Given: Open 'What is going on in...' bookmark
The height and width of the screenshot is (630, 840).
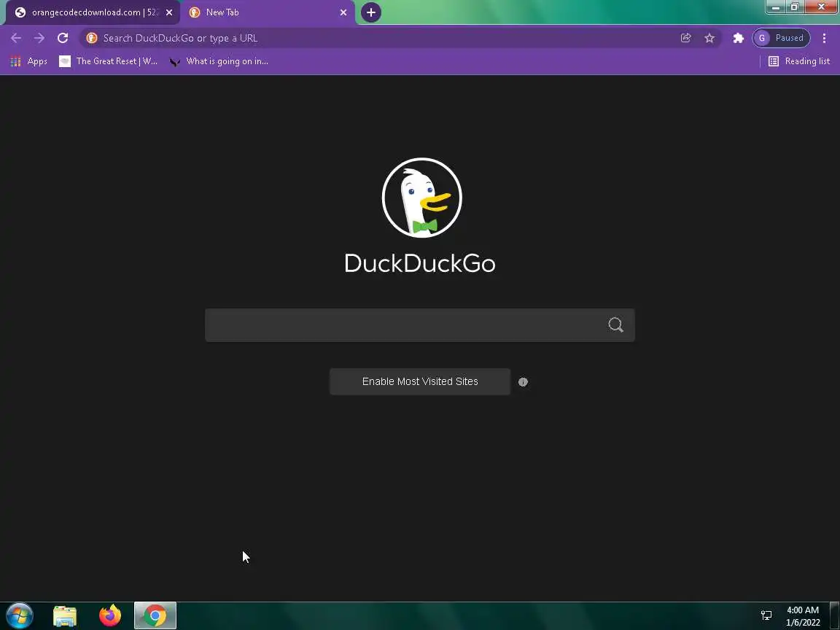Looking at the screenshot, I should pos(219,61).
